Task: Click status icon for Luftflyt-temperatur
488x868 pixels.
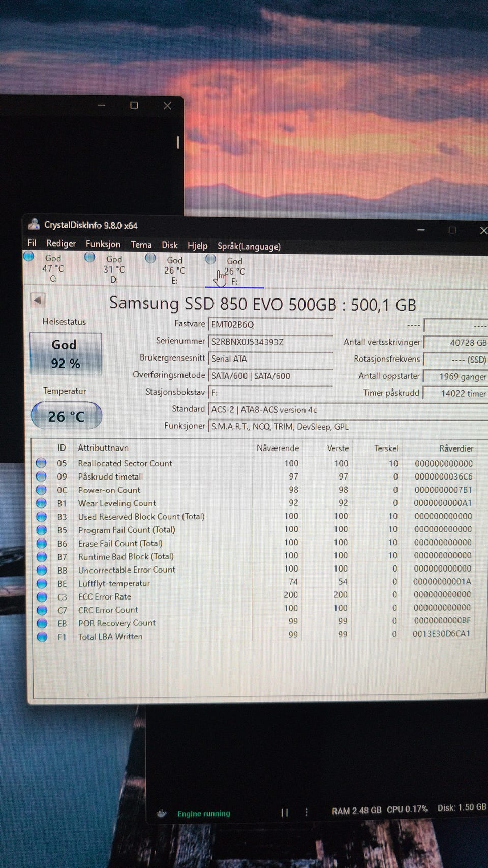Action: pyautogui.click(x=42, y=583)
